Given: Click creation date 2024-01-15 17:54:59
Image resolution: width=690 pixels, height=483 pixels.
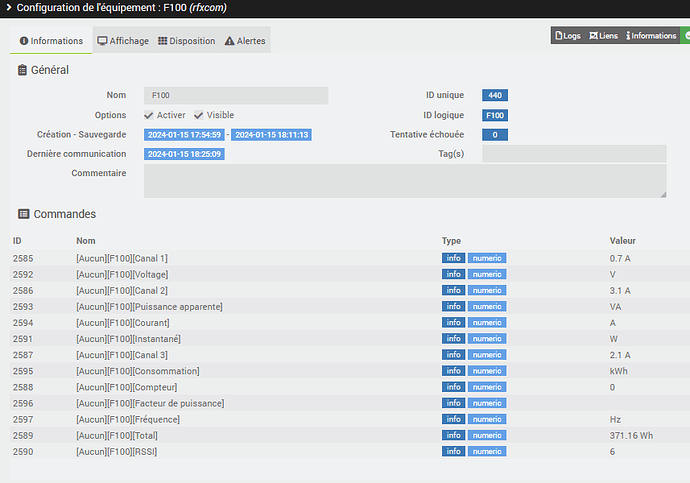Looking at the screenshot, I should click(184, 135).
